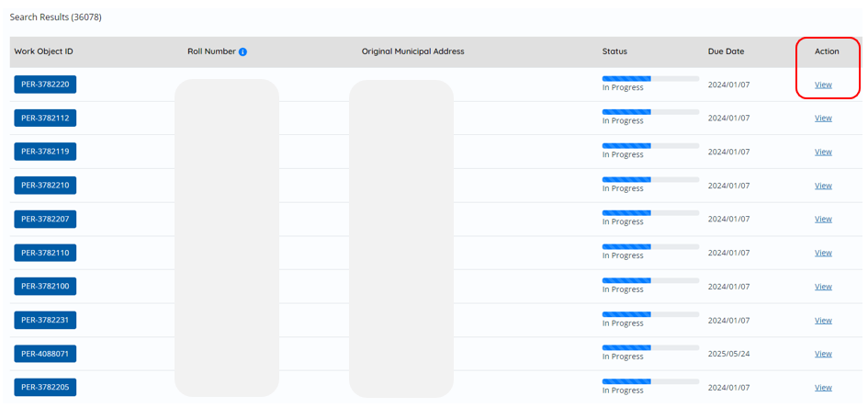Open work object PER-4088071
Viewport: 868px width, 419px height.
point(45,354)
